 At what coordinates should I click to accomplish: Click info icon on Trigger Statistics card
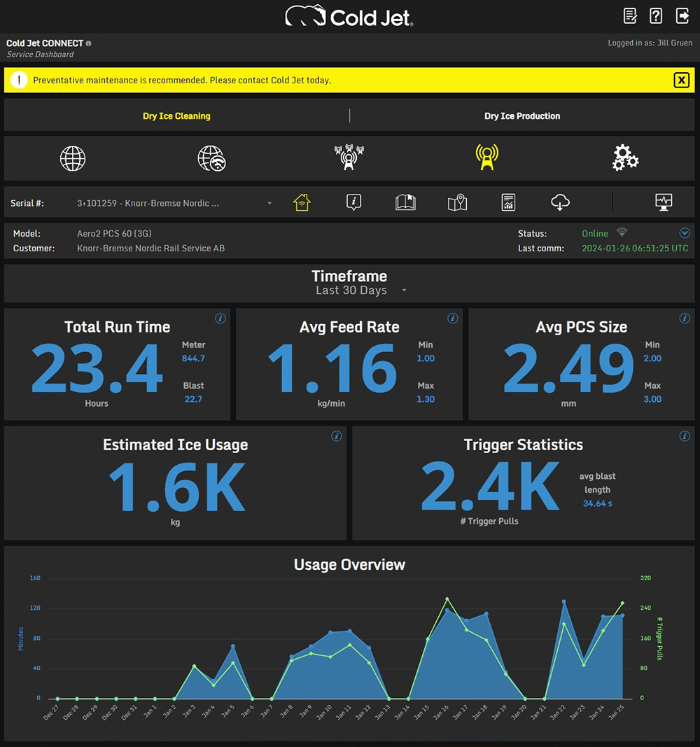(685, 436)
